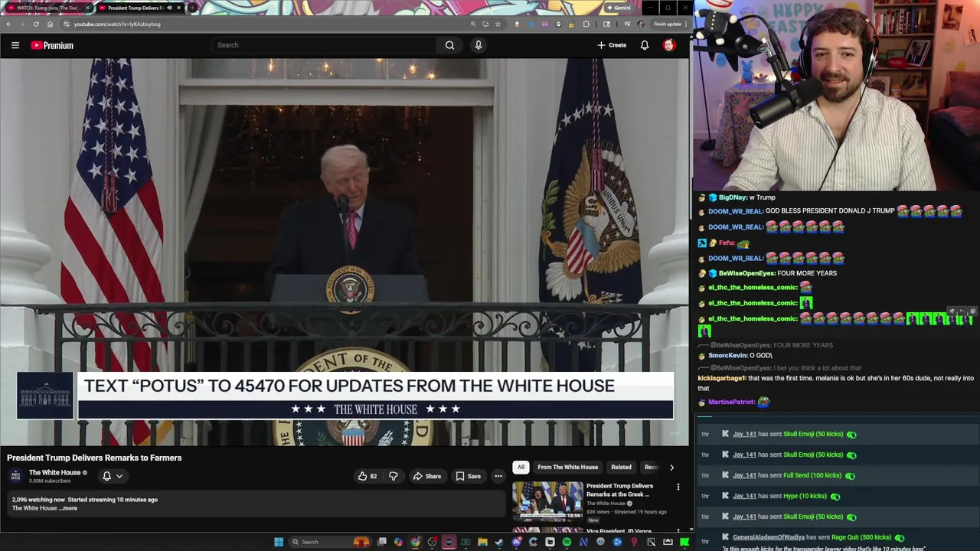
Task: Click The White House channel avatar
Action: [15, 476]
